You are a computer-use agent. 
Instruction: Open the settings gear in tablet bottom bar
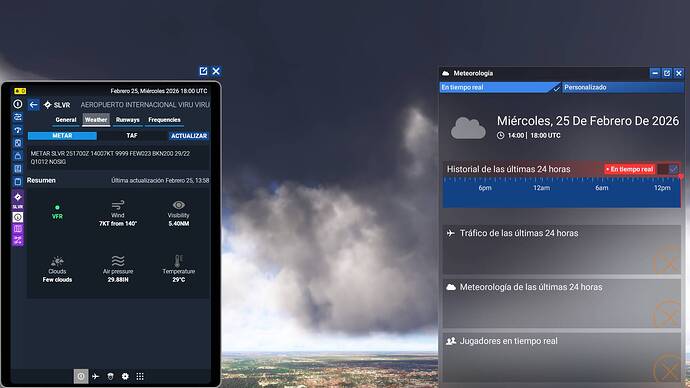[125, 376]
